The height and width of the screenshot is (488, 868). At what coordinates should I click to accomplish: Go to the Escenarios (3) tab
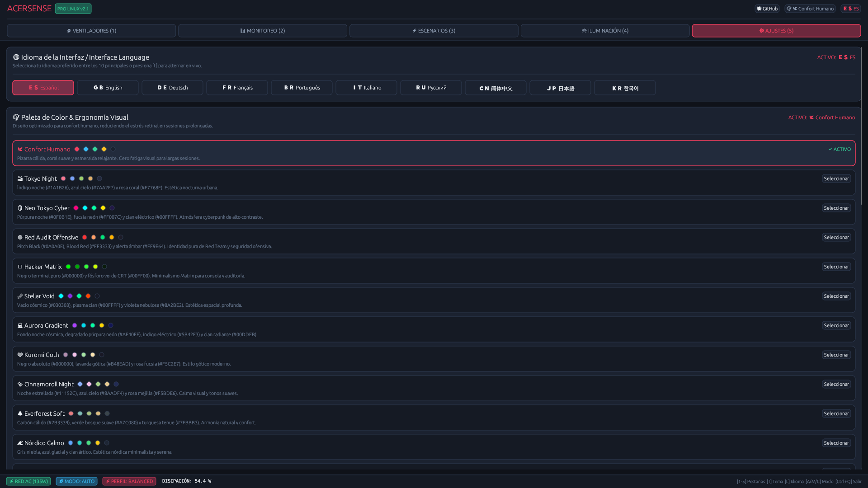tap(434, 31)
